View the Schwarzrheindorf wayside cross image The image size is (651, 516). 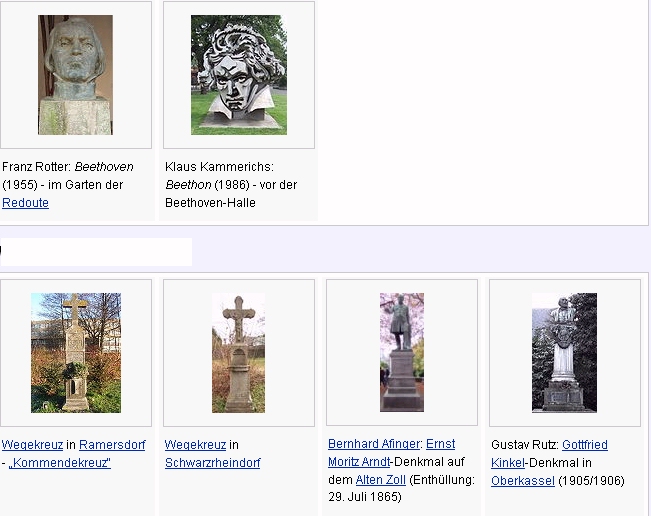click(x=238, y=352)
